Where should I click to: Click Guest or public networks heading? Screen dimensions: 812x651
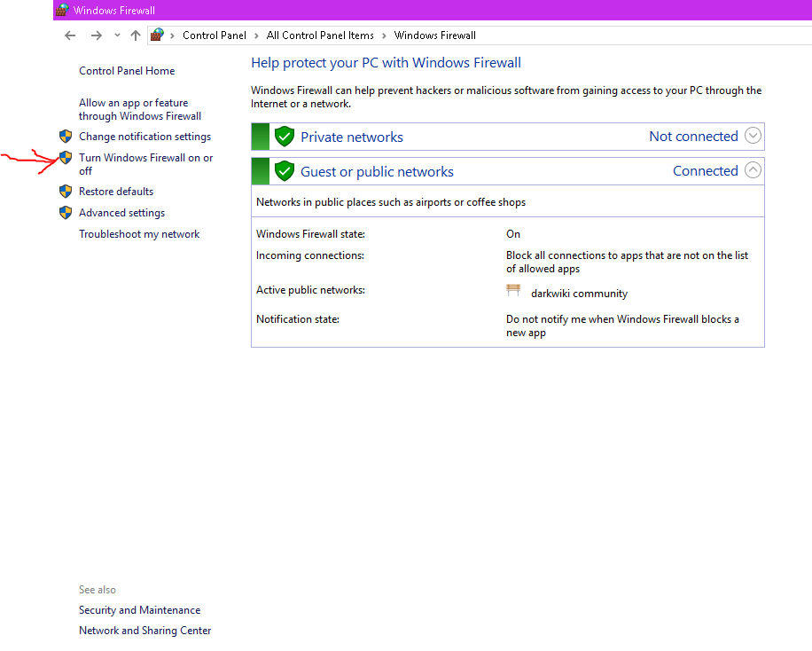coord(377,171)
